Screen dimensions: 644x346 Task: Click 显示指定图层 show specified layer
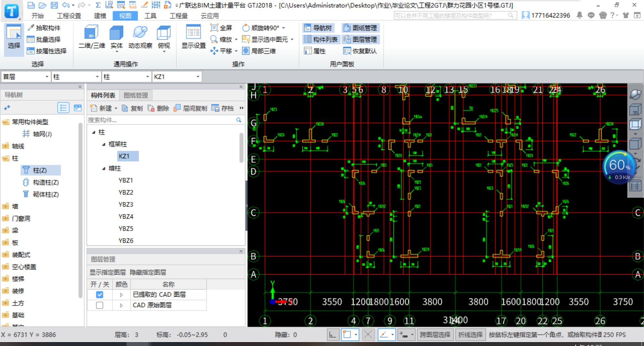pyautogui.click(x=108, y=273)
